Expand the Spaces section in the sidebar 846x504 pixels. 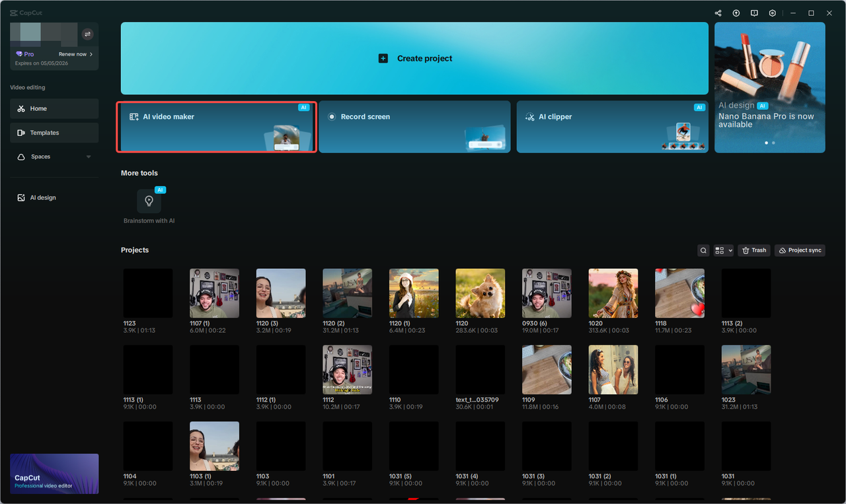point(88,157)
